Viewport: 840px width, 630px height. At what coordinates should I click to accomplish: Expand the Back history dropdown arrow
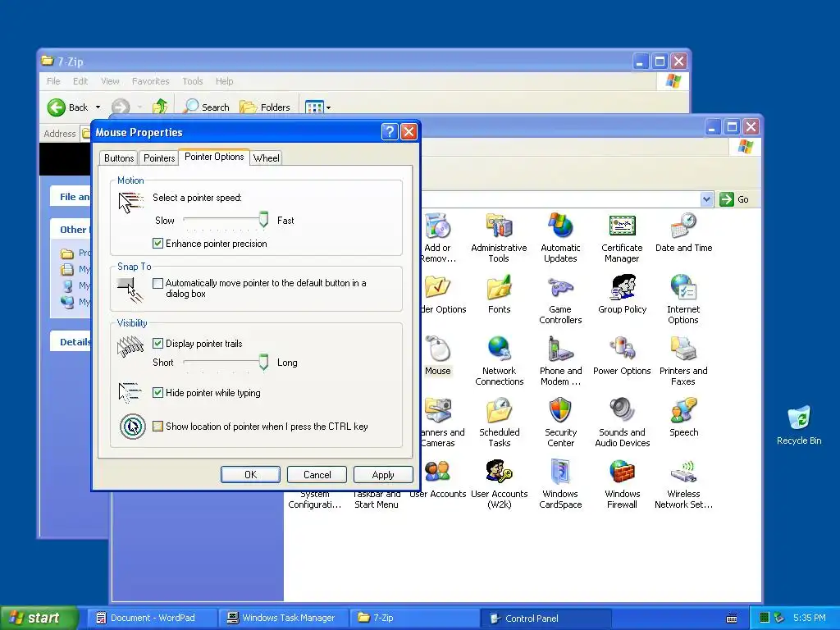tap(98, 107)
